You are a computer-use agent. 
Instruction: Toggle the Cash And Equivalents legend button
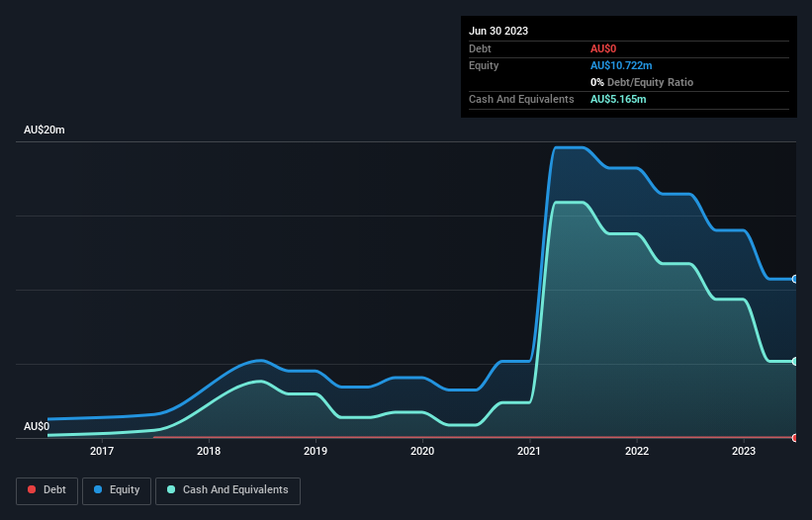pos(227,490)
